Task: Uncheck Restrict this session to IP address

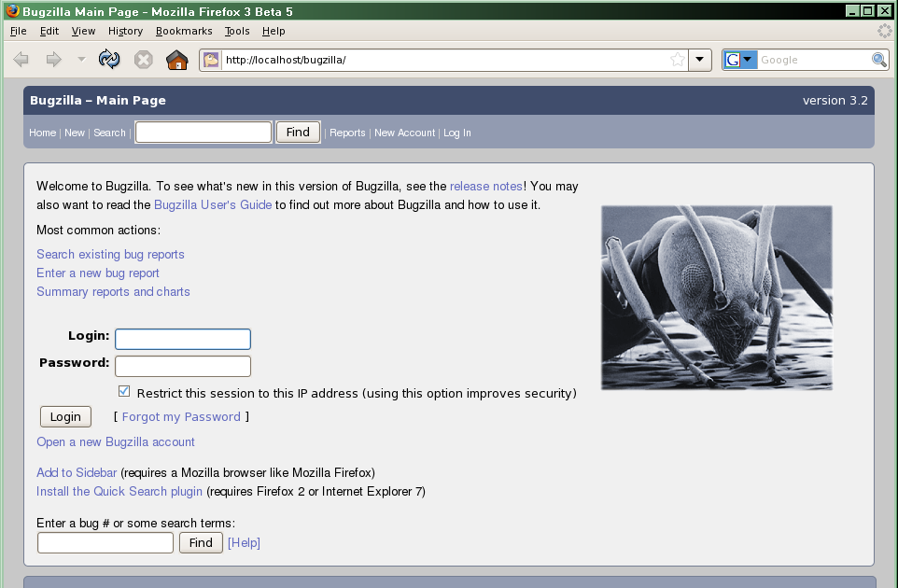Action: point(124,392)
